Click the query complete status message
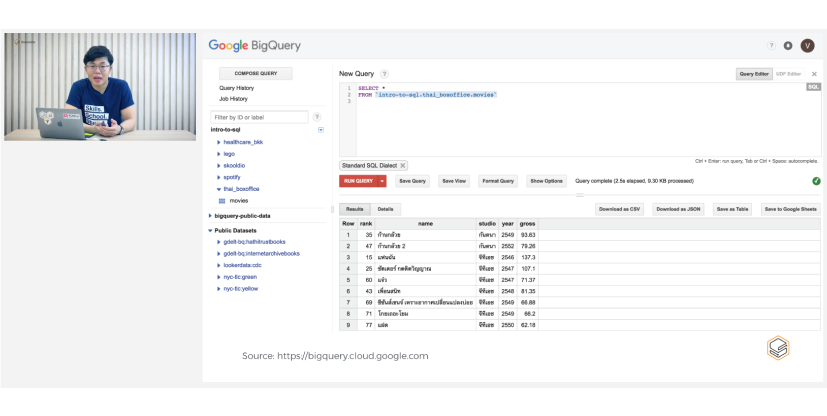Screen dimensions: 827x416 pyautogui.click(x=634, y=181)
